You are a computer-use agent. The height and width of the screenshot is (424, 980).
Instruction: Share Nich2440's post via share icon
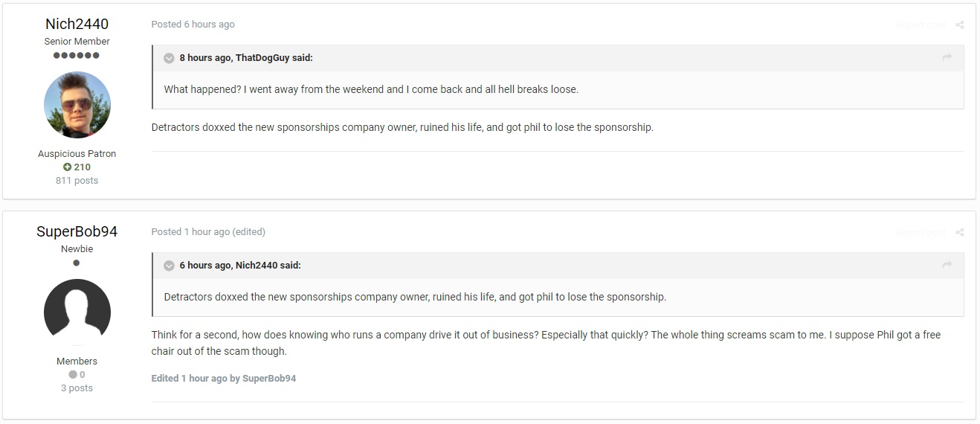click(959, 25)
